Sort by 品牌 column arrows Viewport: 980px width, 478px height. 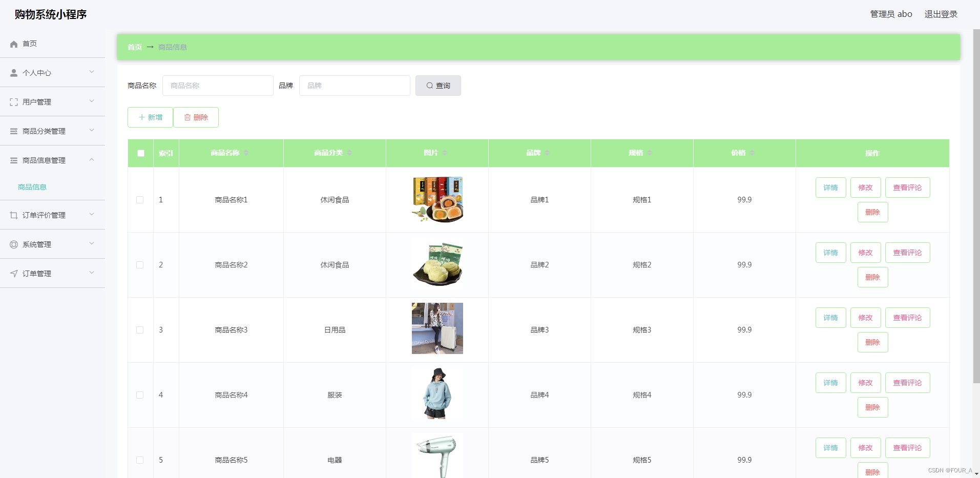click(x=547, y=153)
